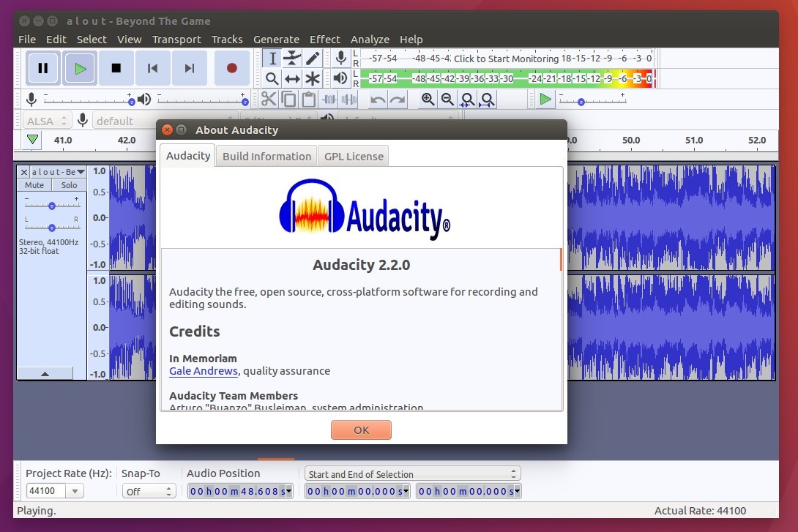Solo the a l o u t track

(x=70, y=185)
